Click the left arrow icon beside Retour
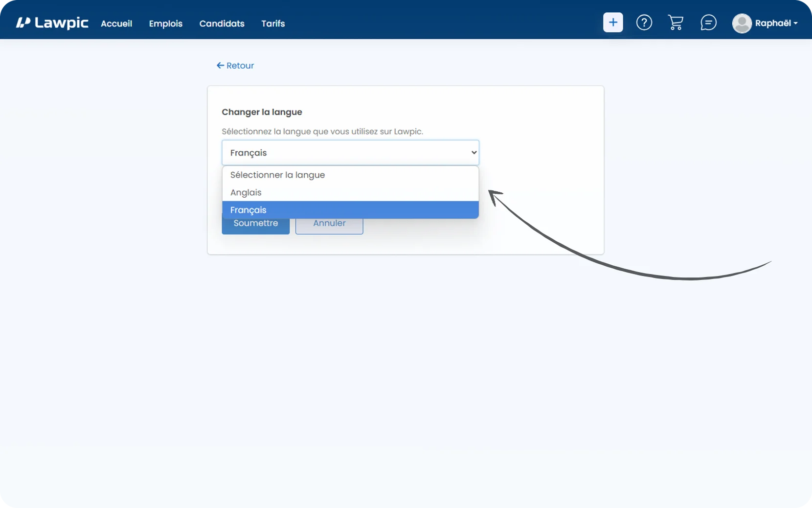 coord(220,66)
